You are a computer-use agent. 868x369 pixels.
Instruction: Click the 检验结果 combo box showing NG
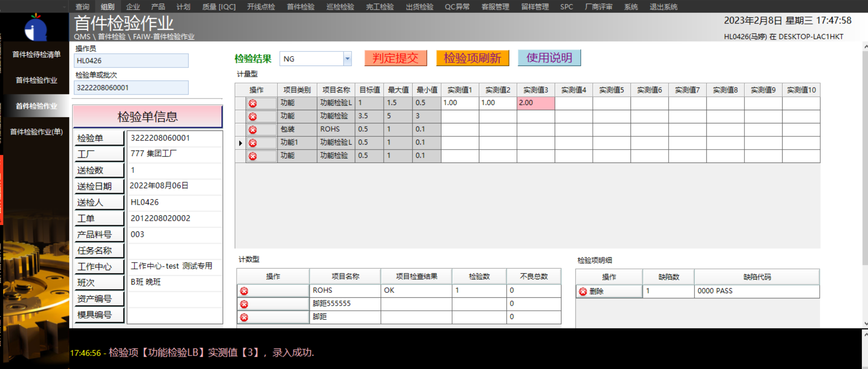315,59
